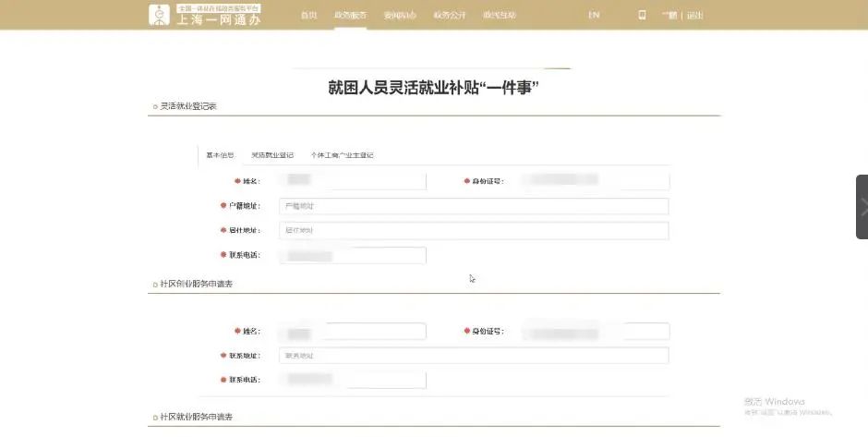Switch language using the EN link

594,15
